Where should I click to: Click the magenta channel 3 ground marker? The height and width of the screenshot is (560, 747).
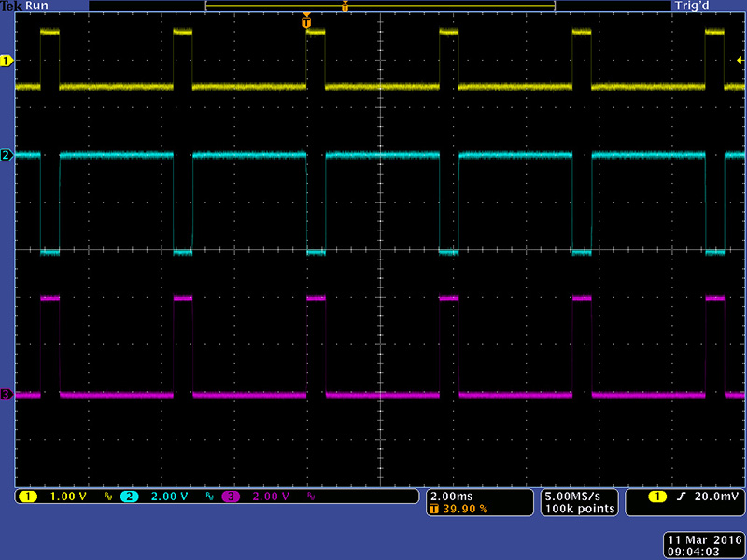[x=7, y=396]
